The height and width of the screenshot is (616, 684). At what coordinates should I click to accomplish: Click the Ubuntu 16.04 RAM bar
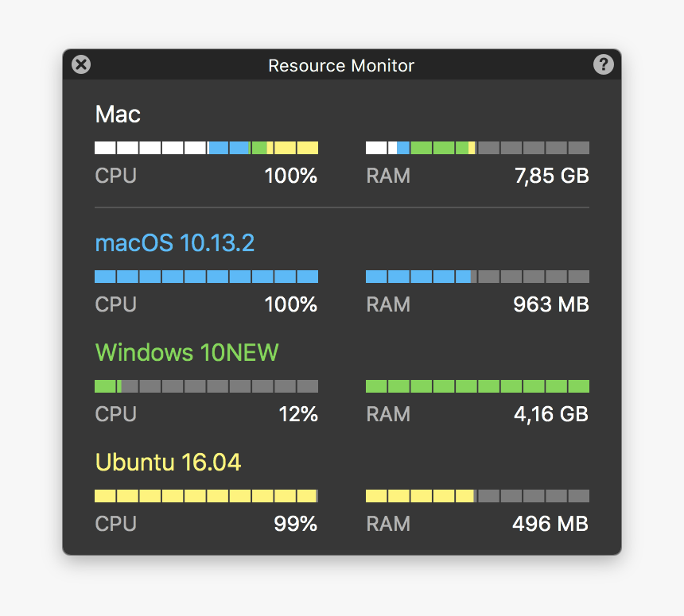478,496
